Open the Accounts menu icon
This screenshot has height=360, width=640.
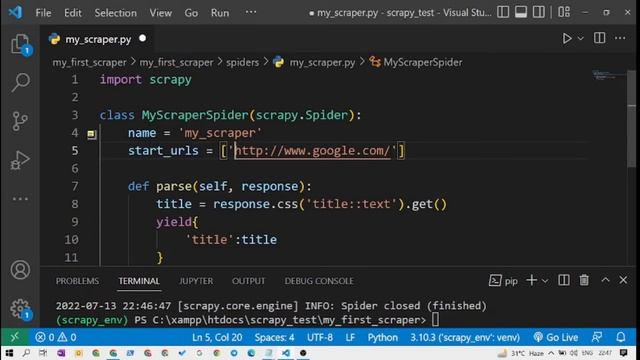[20, 270]
